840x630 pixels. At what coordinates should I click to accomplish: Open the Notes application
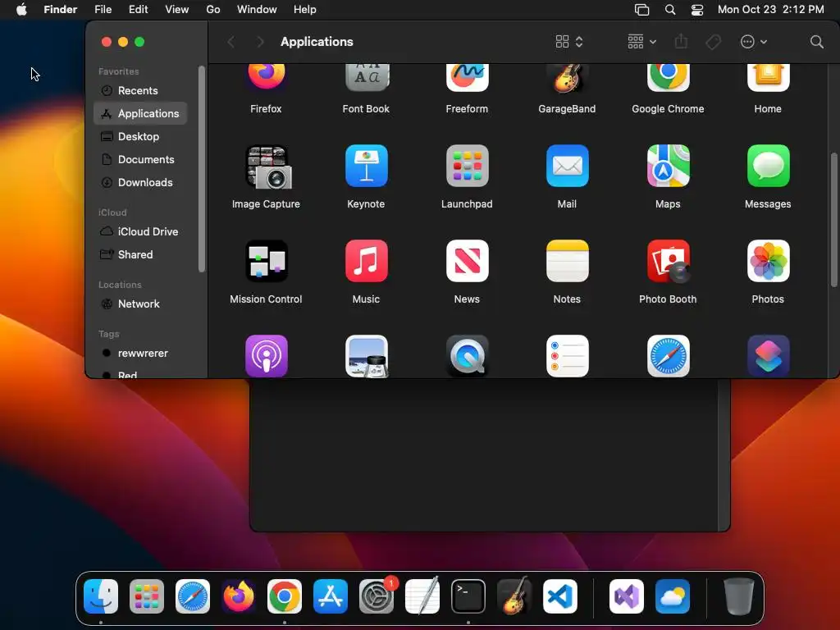coord(568,261)
